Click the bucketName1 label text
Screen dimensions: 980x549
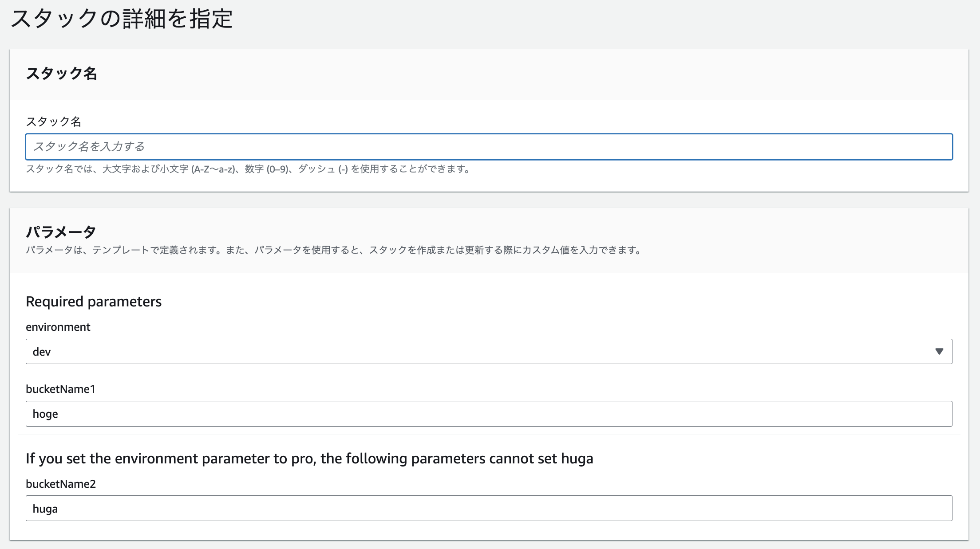(x=60, y=389)
